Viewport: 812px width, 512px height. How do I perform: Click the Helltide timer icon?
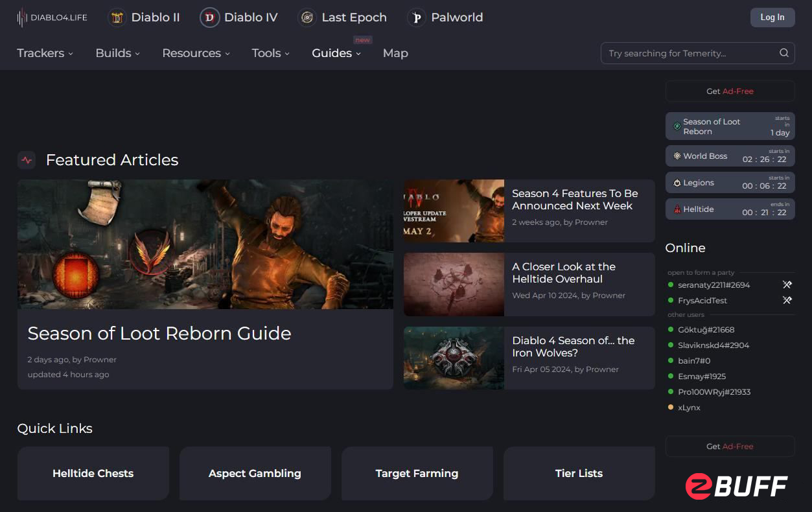[677, 209]
